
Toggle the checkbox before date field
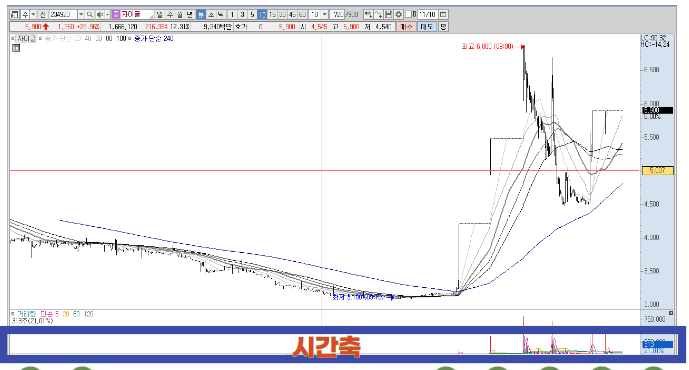pyautogui.click(x=408, y=15)
